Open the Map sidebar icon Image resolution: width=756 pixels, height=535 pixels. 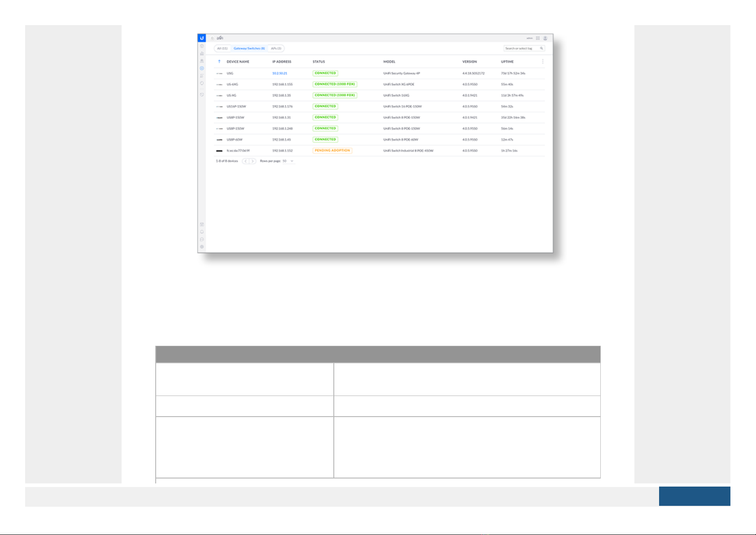click(202, 61)
